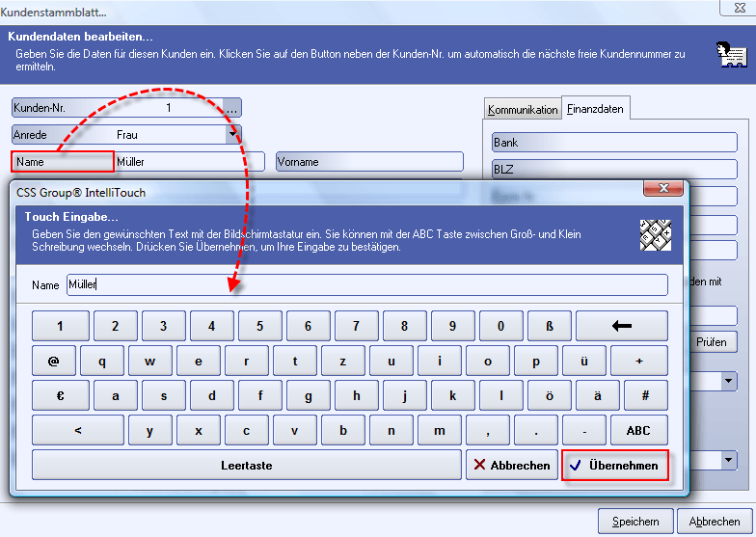Click the Prüfen button
Viewport: 756px width, 537px height.
point(712,341)
